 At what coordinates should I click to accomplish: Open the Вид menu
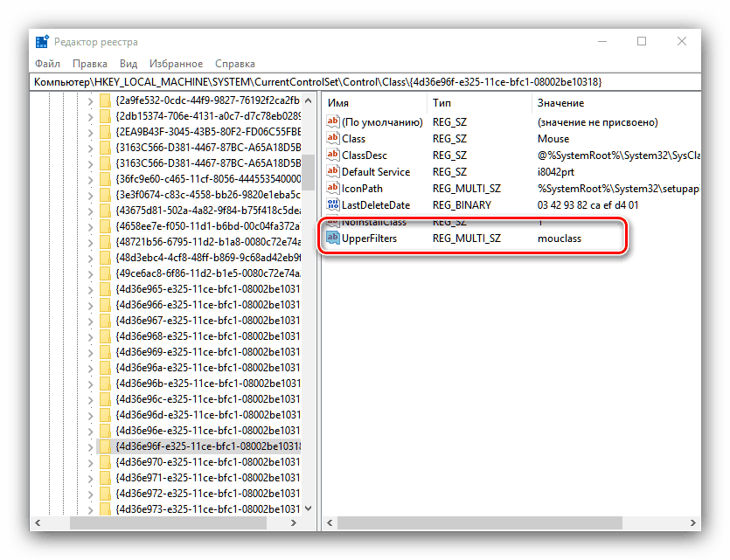(x=129, y=64)
